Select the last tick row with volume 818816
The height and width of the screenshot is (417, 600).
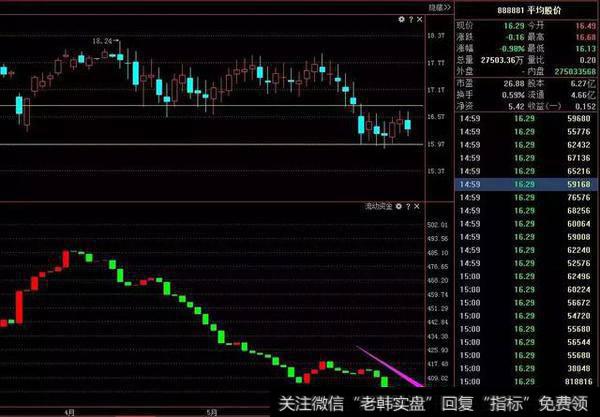click(x=526, y=381)
